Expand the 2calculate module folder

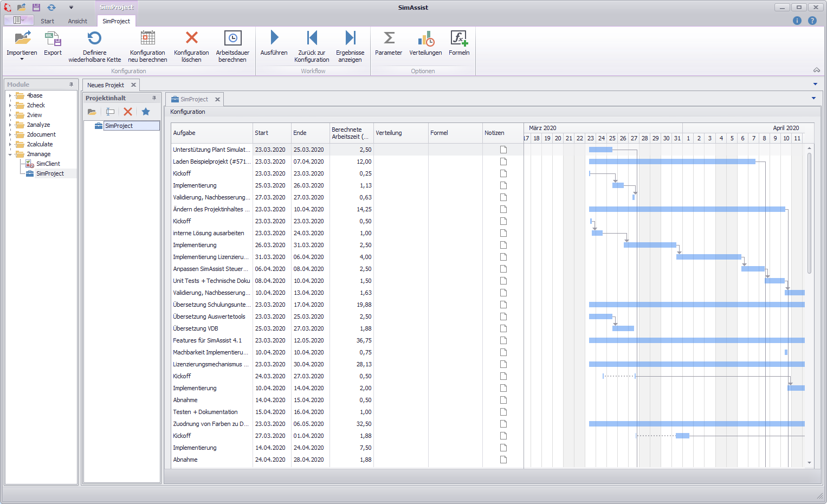10,144
